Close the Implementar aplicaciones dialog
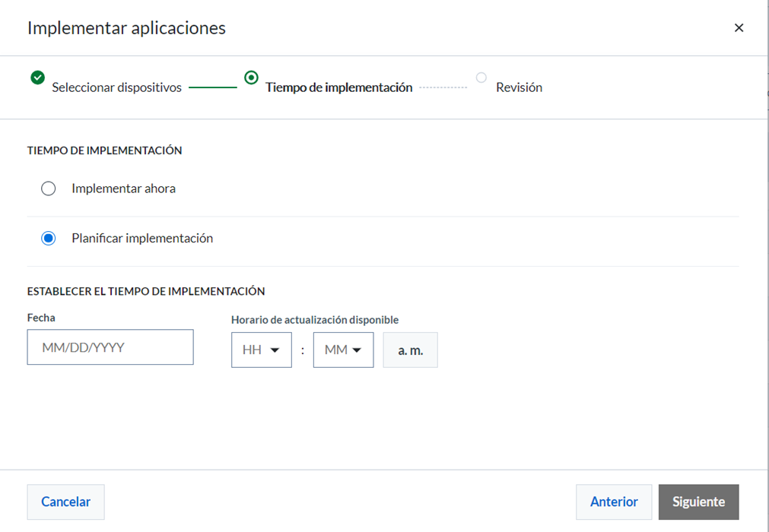Image resolution: width=769 pixels, height=532 pixels. coord(739,28)
